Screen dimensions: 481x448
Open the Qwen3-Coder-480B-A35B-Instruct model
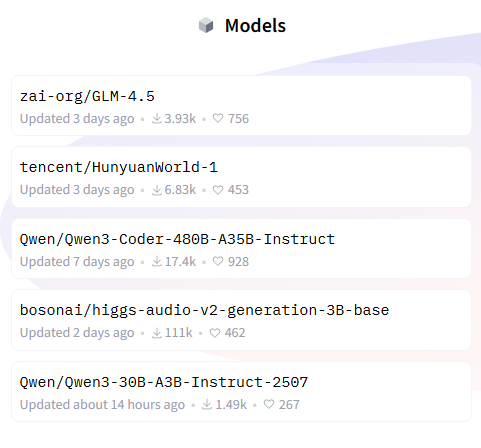point(241,248)
